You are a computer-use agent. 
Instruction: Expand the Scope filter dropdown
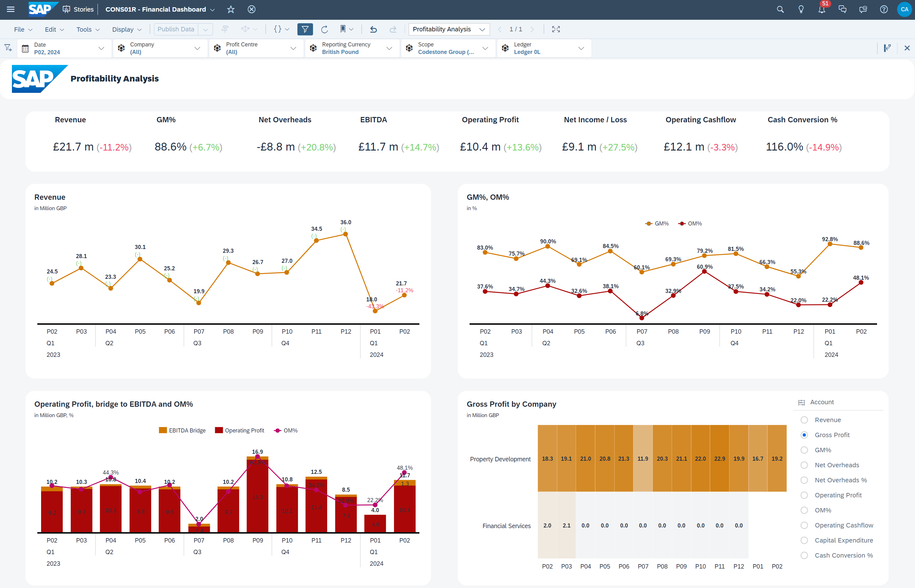point(485,49)
